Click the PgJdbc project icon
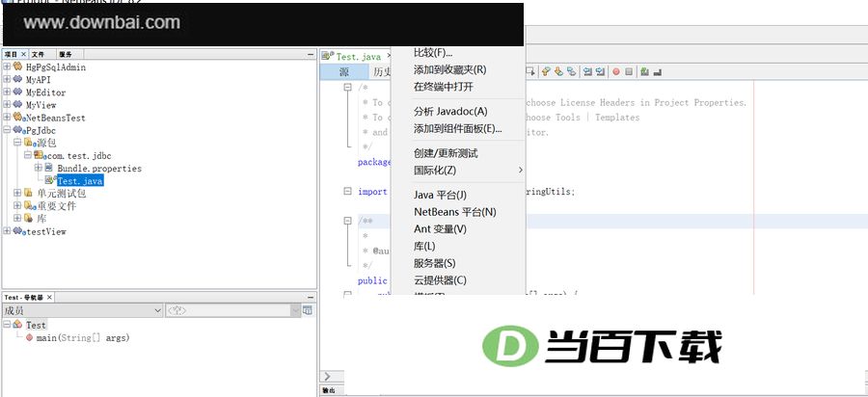868x397 pixels. pos(17,130)
